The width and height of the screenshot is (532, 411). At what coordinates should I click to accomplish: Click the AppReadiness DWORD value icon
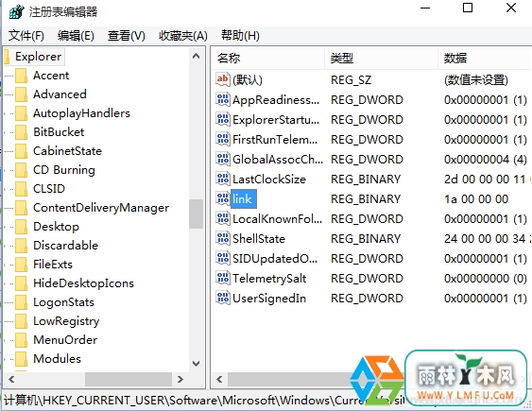(223, 99)
